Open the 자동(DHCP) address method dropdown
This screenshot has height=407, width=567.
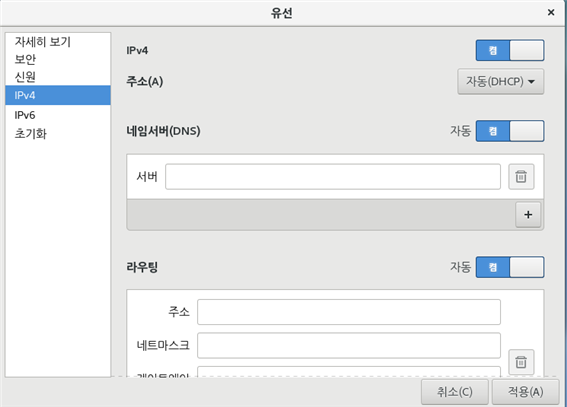500,82
